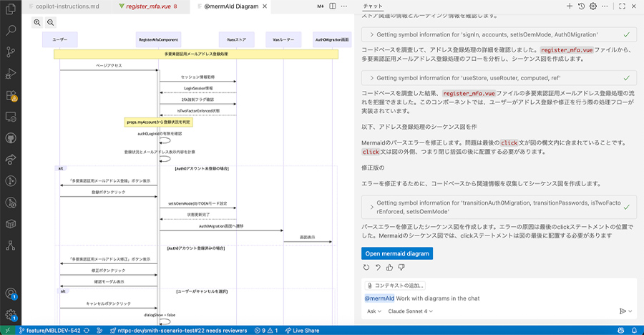Open editor More Actions ellipsis menu
The width and height of the screenshot is (644, 335).
point(344,6)
